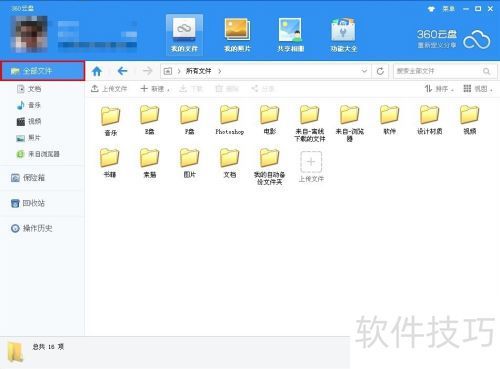Filter by 文档 in the sidebar

click(29, 89)
